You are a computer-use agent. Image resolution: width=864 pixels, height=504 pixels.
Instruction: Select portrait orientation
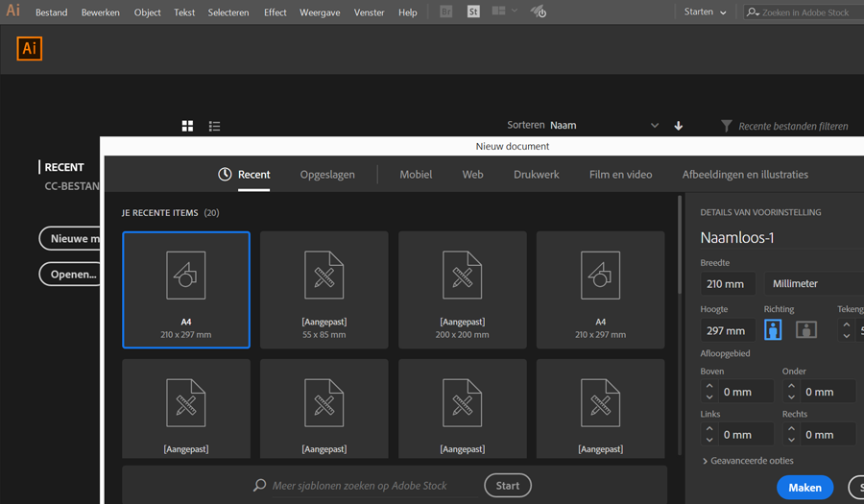773,330
